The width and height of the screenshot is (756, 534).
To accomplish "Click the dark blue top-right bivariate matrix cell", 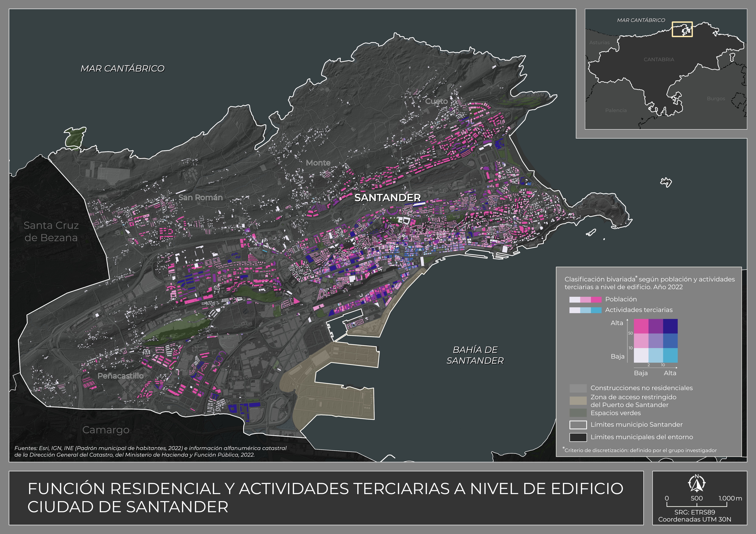I will click(670, 326).
